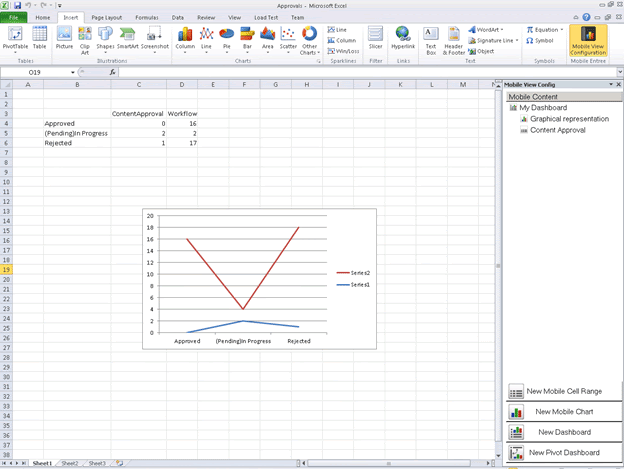Click the Header & Footer icon
624x469 pixels.
[453, 38]
